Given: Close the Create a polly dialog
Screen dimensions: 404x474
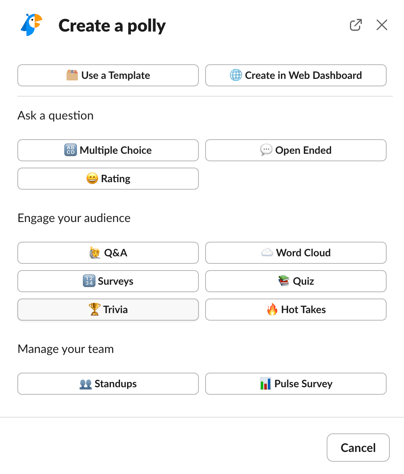Looking at the screenshot, I should [382, 25].
